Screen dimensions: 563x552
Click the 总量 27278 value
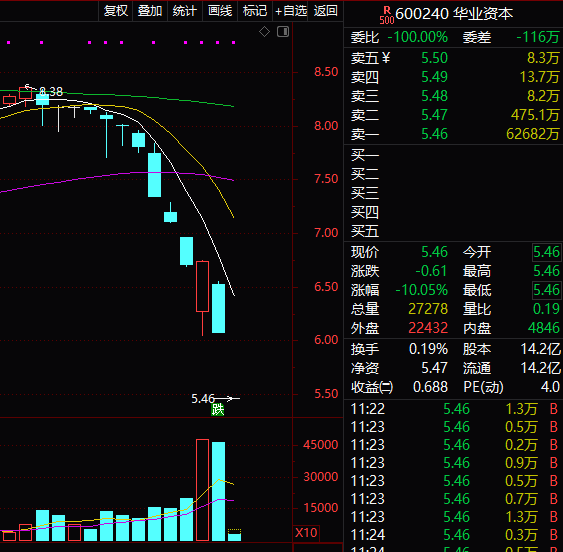click(428, 309)
